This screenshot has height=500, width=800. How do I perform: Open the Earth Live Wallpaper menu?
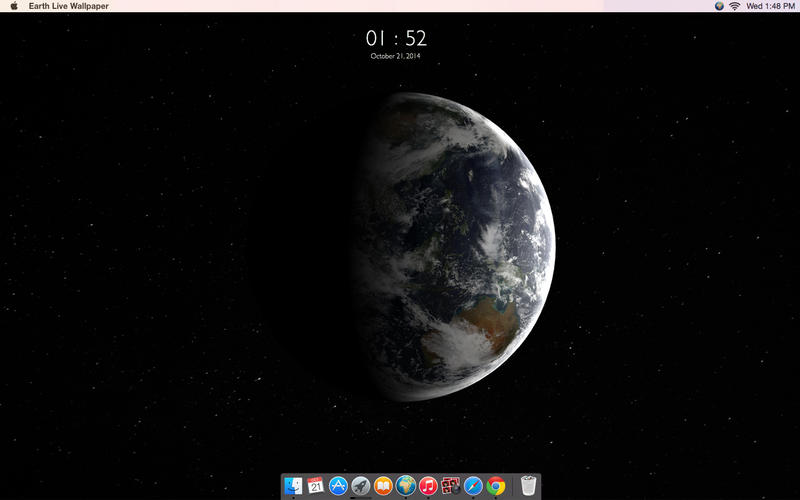(x=69, y=6)
